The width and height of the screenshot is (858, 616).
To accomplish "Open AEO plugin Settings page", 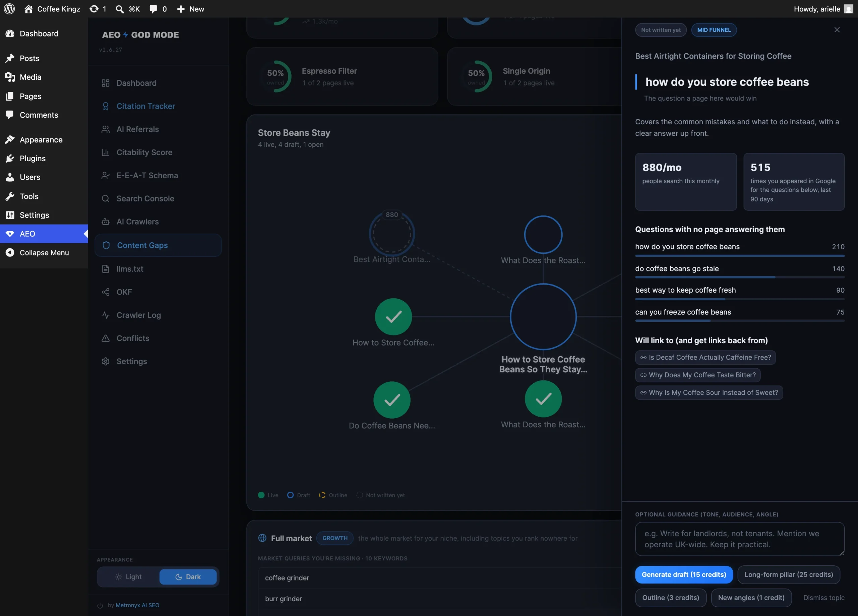I will point(158,361).
